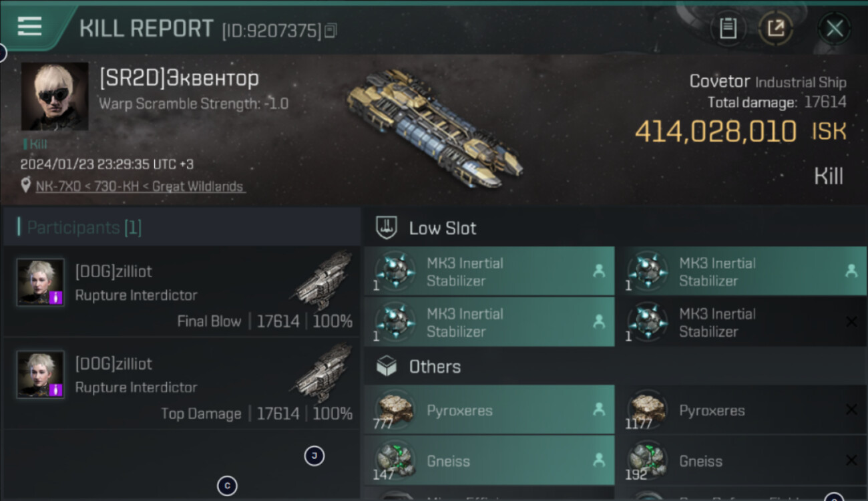Open NK-7XO Great Wildlands location link
868x501 pixels.
pyautogui.click(x=140, y=186)
